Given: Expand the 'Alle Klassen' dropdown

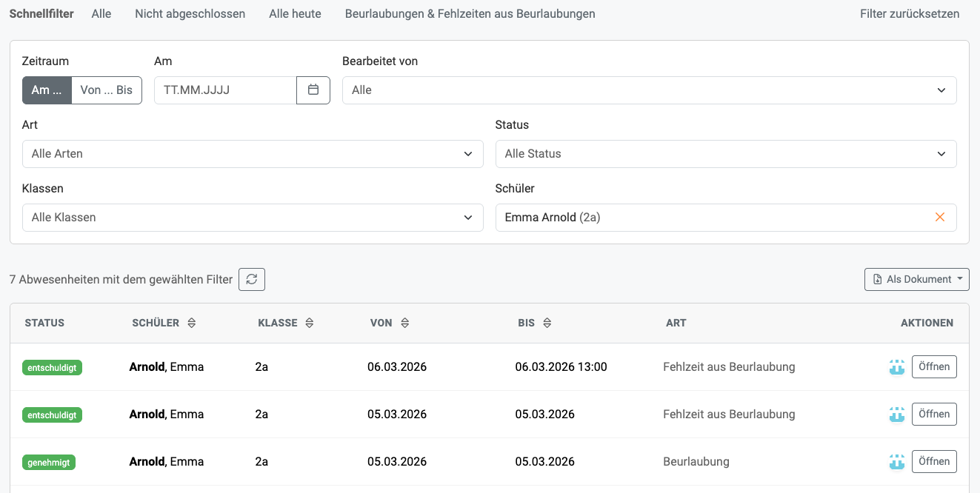Looking at the screenshot, I should pos(253,218).
